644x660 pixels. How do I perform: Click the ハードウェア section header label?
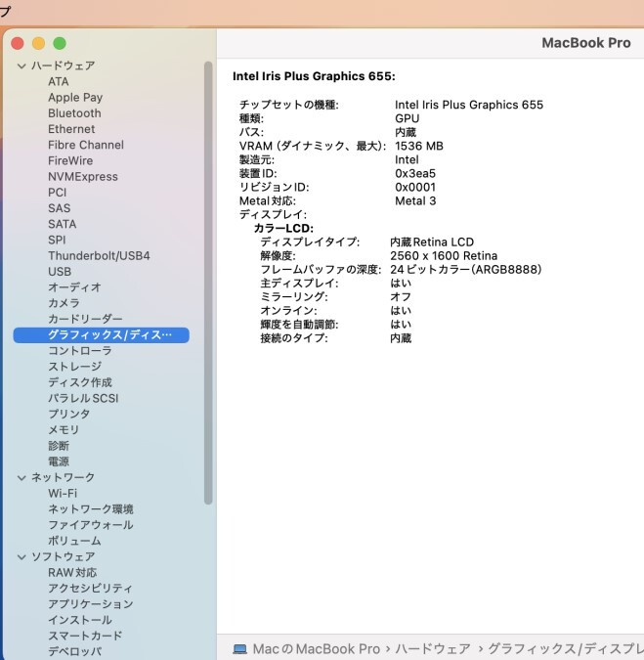(64, 66)
